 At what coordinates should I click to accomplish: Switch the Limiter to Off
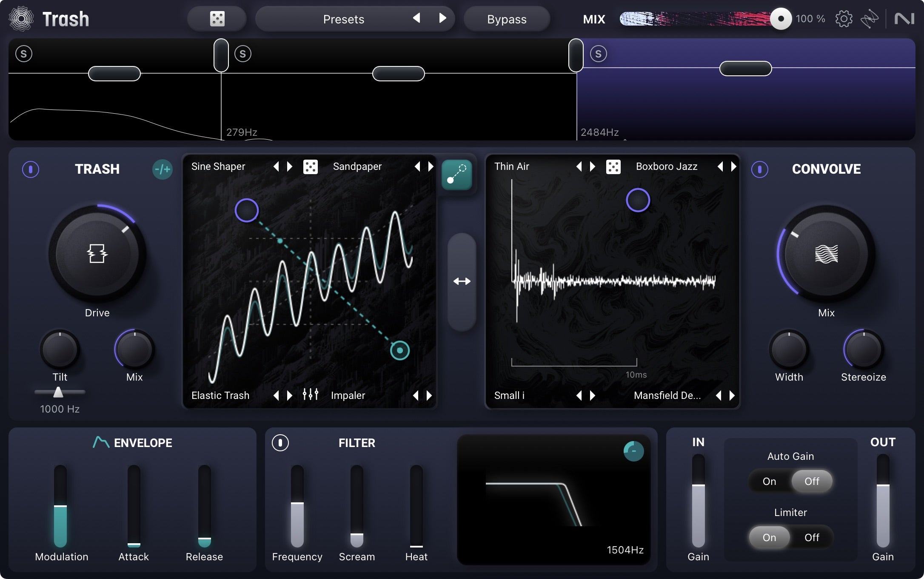pos(811,538)
